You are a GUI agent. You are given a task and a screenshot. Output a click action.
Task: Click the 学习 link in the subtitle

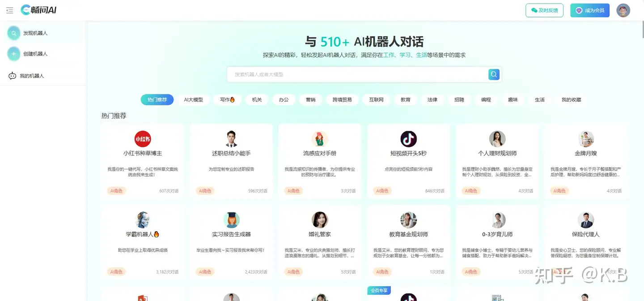pos(405,55)
